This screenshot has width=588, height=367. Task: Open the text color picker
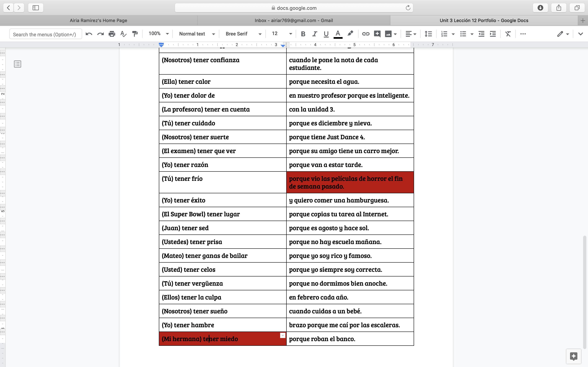(x=338, y=34)
